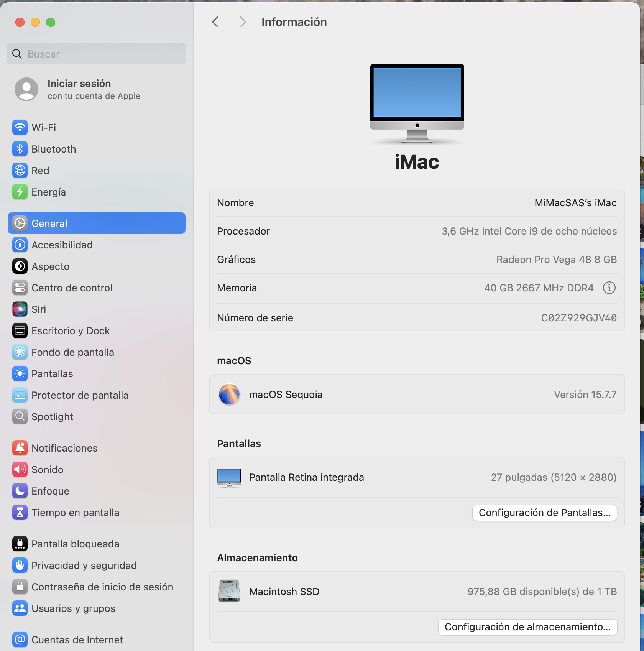Open the Energía lightning icon
The width and height of the screenshot is (644, 651).
pos(20,192)
